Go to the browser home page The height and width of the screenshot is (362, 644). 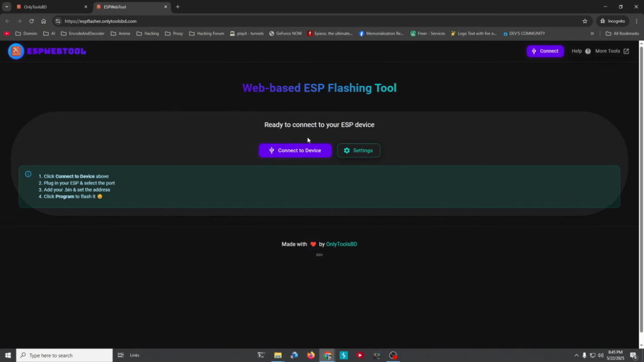tap(43, 21)
